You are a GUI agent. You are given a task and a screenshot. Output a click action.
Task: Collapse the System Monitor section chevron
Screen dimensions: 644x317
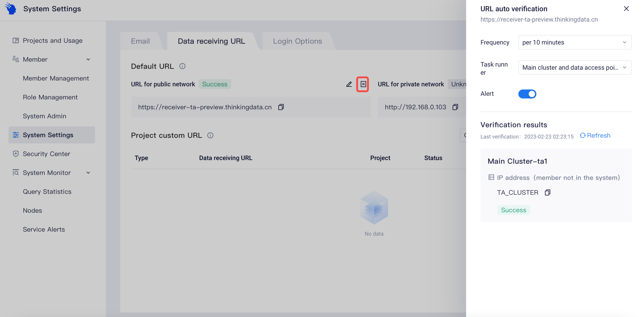(88, 173)
